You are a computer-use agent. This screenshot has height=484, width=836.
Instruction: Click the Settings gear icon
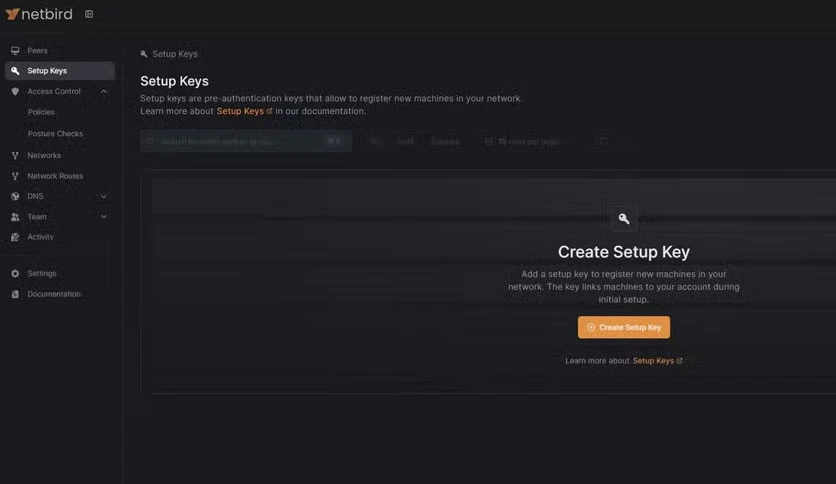pos(15,273)
